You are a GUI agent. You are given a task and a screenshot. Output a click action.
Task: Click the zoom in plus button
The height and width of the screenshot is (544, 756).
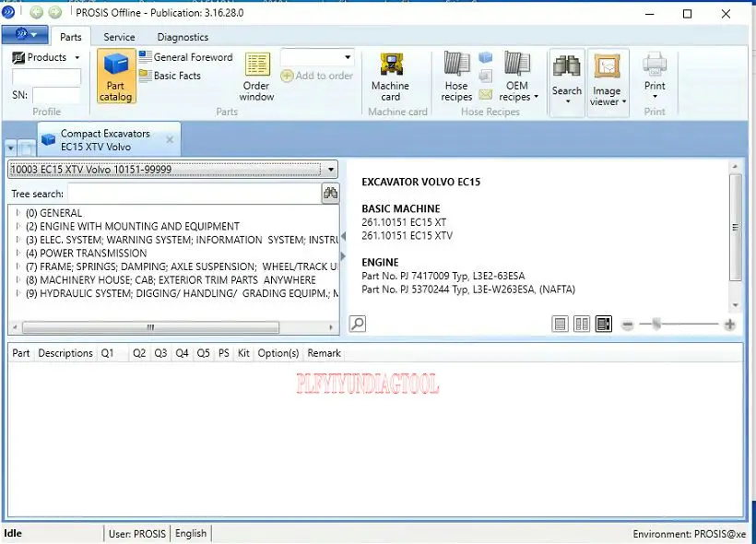[x=729, y=325]
